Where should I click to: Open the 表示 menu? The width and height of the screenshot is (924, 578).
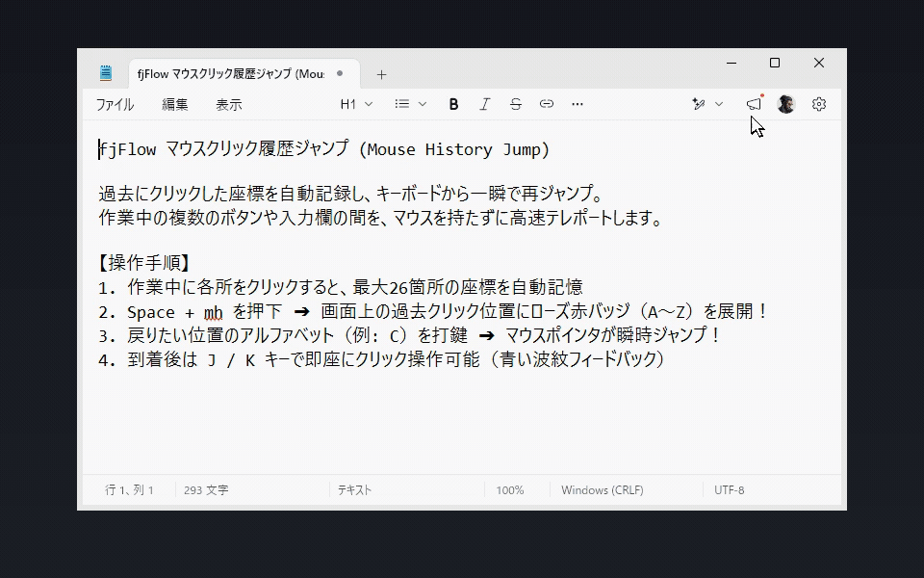tap(229, 104)
